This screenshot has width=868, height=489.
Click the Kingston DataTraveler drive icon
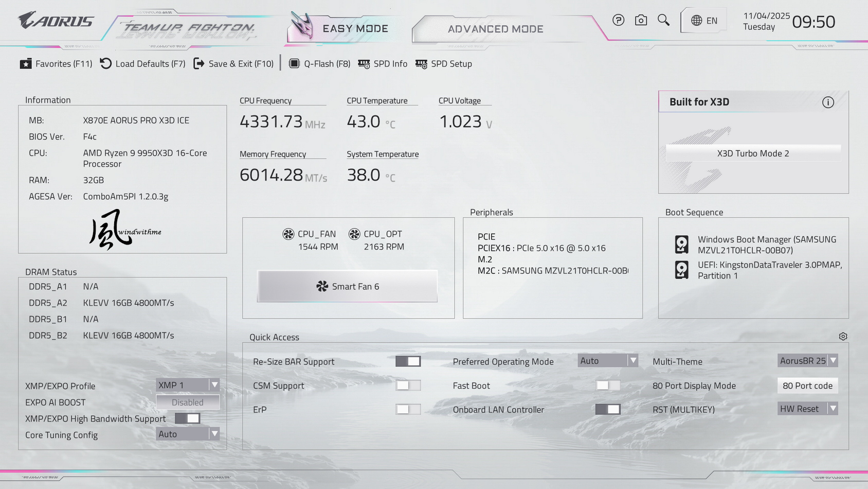[682, 270]
